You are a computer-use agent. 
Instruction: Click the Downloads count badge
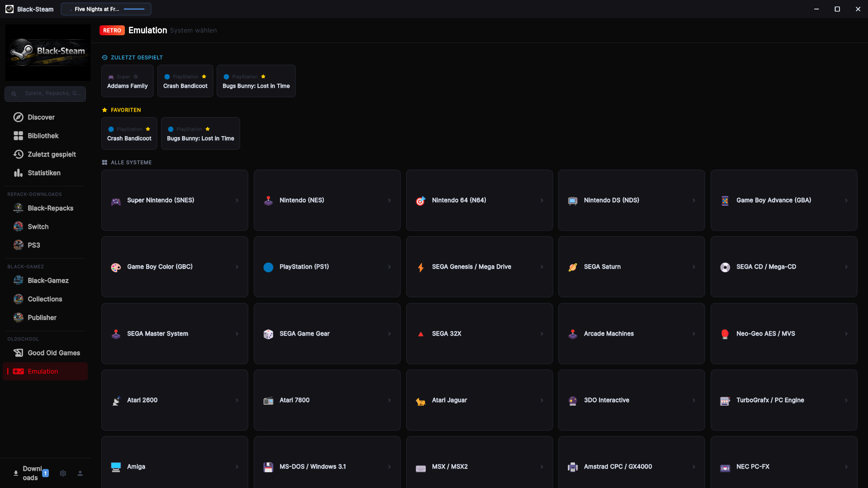pyautogui.click(x=45, y=473)
